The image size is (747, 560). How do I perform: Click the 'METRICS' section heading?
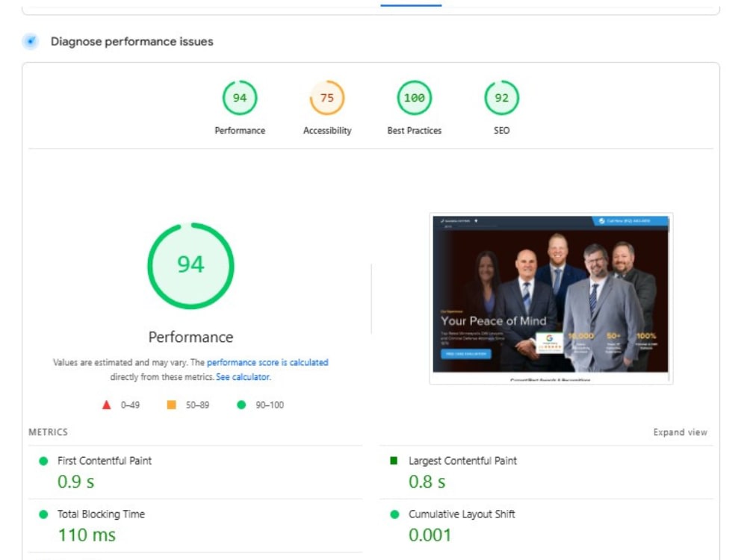(x=48, y=432)
